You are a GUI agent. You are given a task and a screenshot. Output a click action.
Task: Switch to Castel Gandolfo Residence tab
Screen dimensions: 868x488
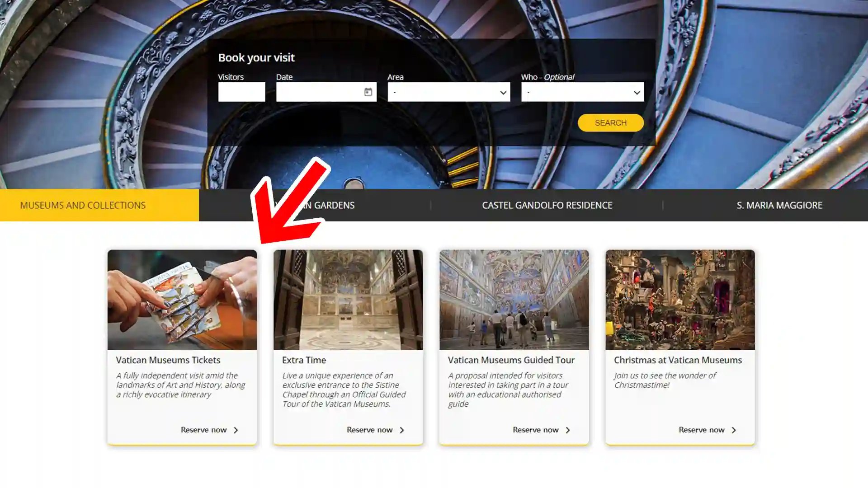click(x=547, y=205)
